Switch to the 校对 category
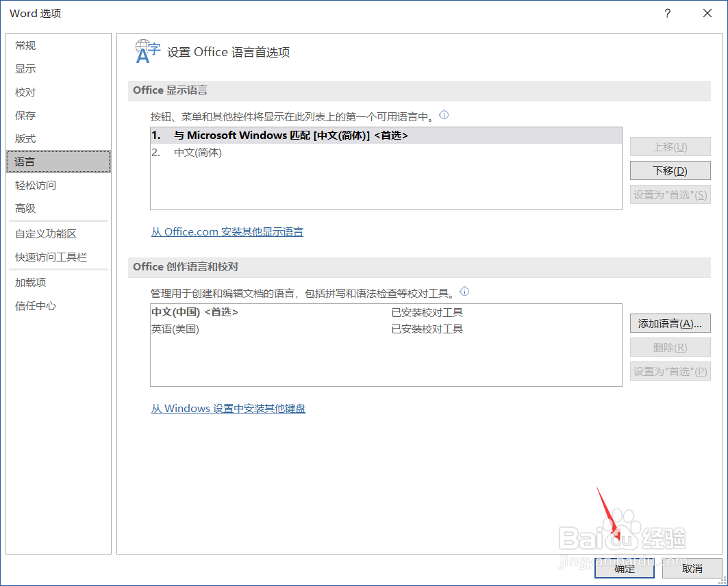 pos(58,92)
